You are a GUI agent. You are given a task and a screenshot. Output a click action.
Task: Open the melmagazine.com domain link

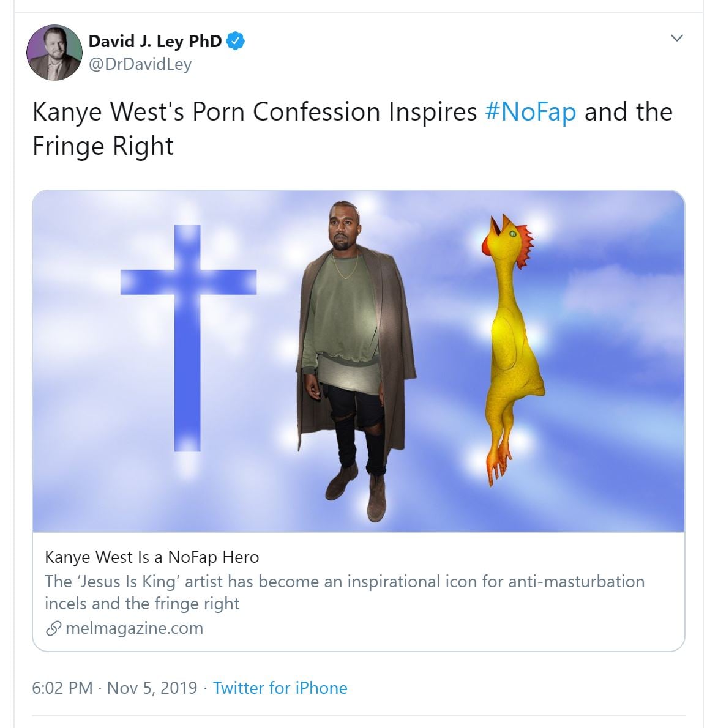133,628
